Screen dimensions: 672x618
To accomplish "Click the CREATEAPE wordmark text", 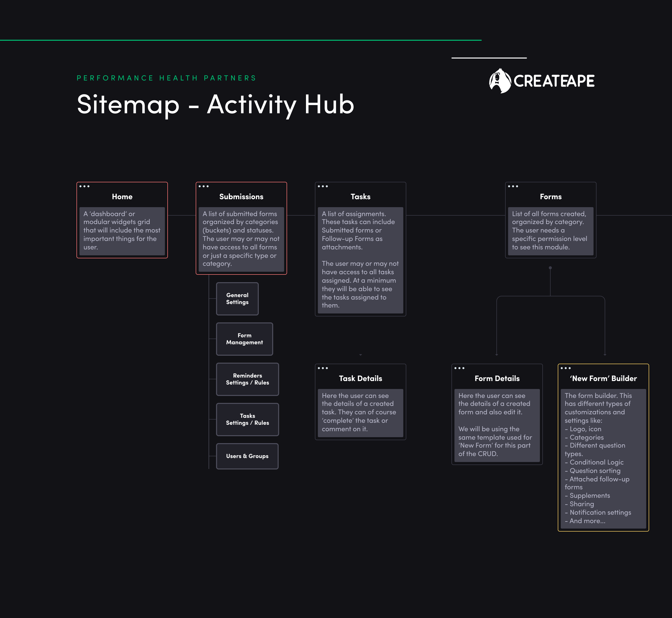I will [x=554, y=81].
